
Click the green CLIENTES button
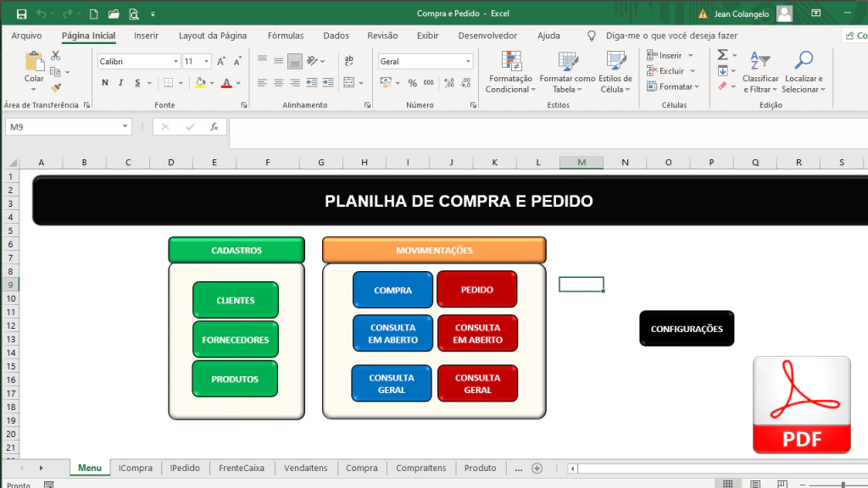(235, 300)
